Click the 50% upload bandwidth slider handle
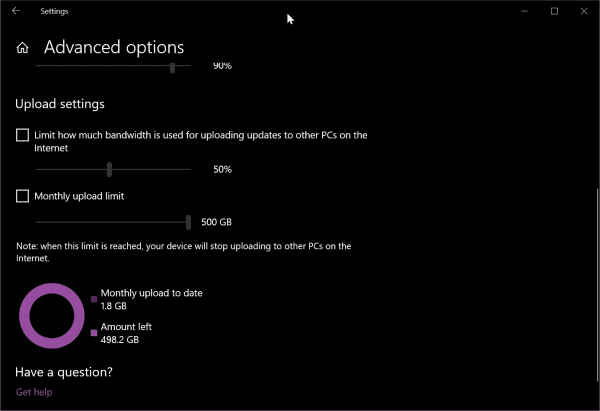The height and width of the screenshot is (411, 600). point(109,169)
